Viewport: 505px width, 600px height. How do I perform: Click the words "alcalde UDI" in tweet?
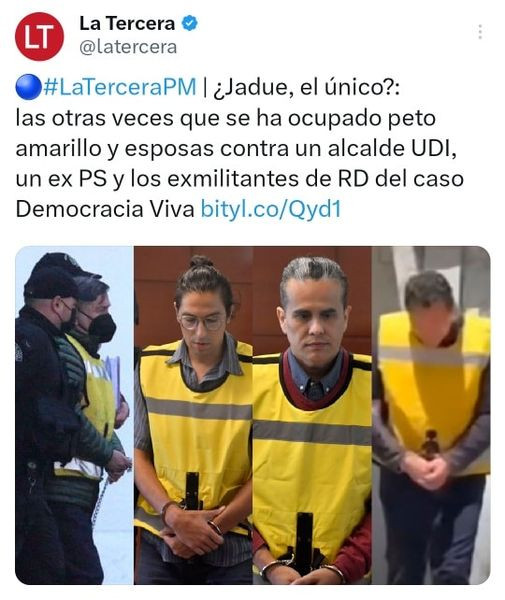tap(393, 148)
